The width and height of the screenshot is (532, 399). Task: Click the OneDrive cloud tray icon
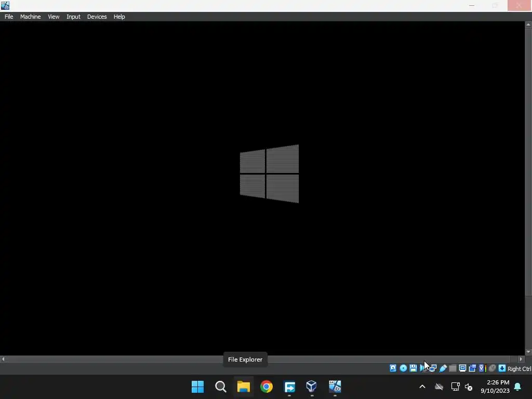(439, 387)
